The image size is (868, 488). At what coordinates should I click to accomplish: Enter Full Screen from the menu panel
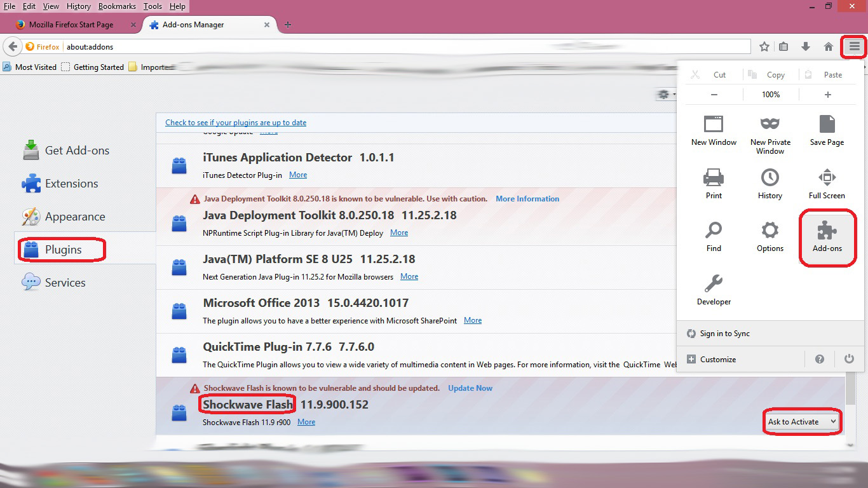tap(827, 184)
